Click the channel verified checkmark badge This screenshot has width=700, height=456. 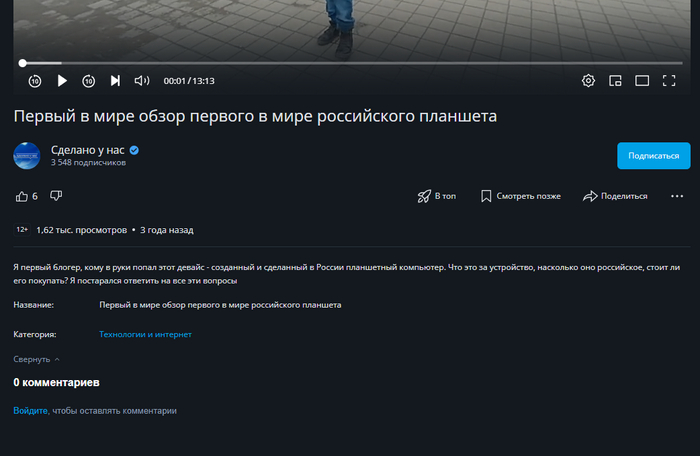coord(134,150)
